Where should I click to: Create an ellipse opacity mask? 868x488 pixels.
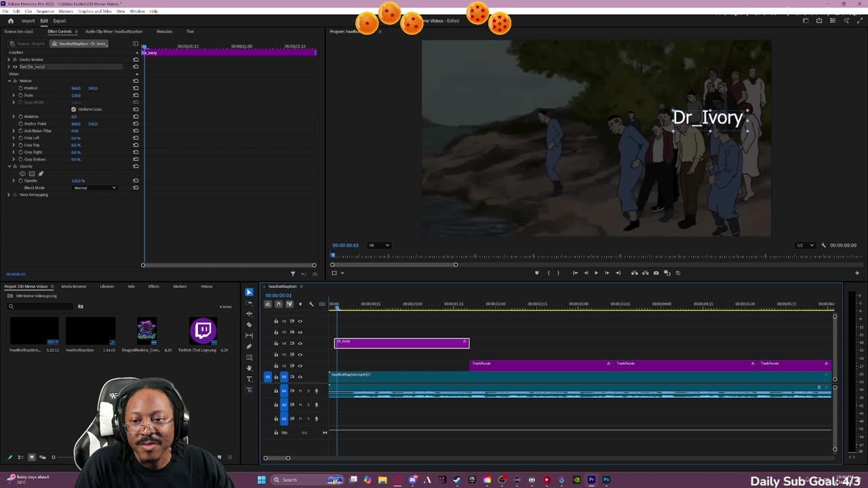(22, 174)
